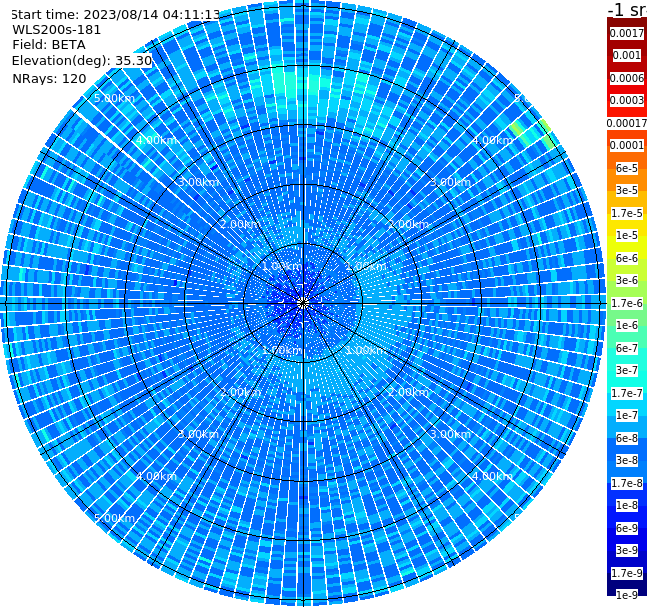The height and width of the screenshot is (607, 647).
Task: Click the lower-left 2.00km range label
Action: click(241, 392)
